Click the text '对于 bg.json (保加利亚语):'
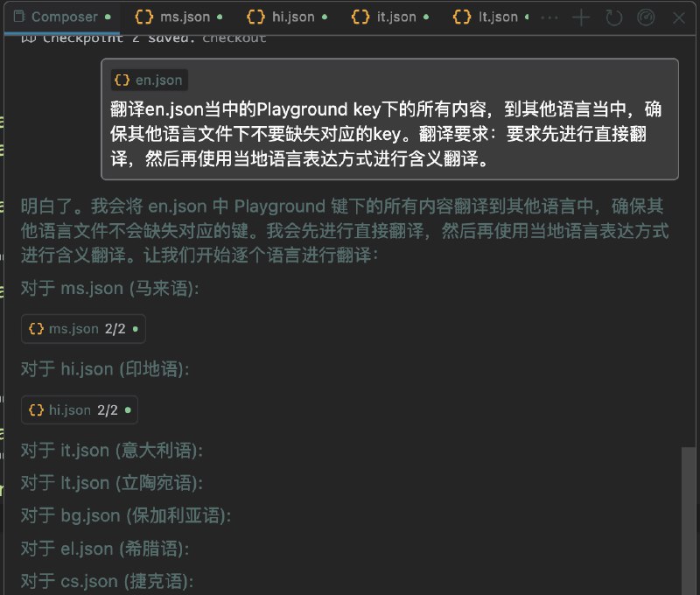Image resolution: width=700 pixels, height=595 pixels. pyautogui.click(x=126, y=515)
